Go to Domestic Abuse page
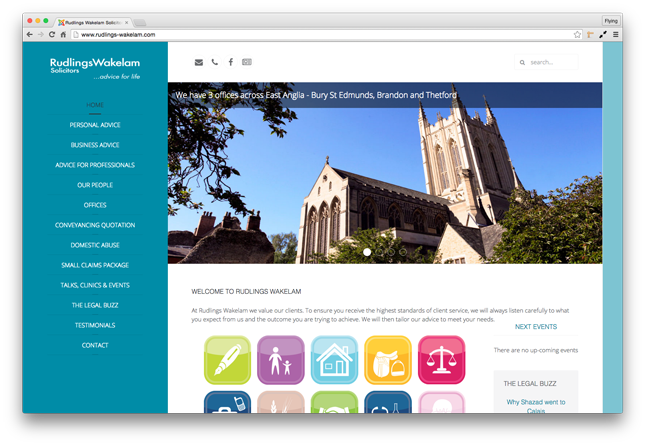Image resolution: width=645 pixels, height=445 pixels. [95, 245]
